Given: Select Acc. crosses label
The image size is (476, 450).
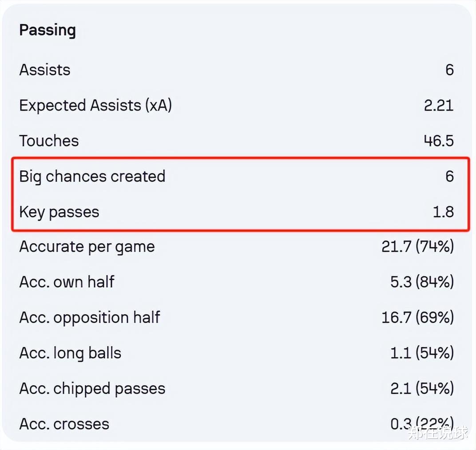Looking at the screenshot, I should pyautogui.click(x=64, y=424).
